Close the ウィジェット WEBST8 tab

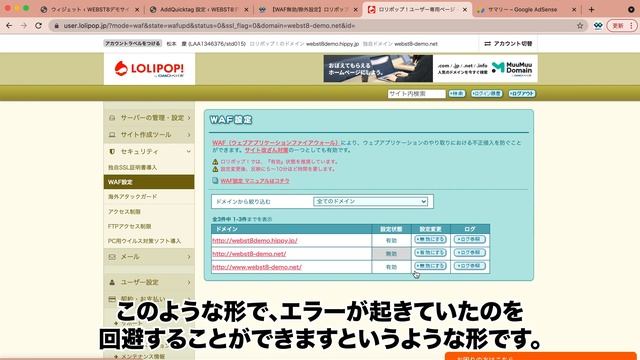pyautogui.click(x=137, y=9)
